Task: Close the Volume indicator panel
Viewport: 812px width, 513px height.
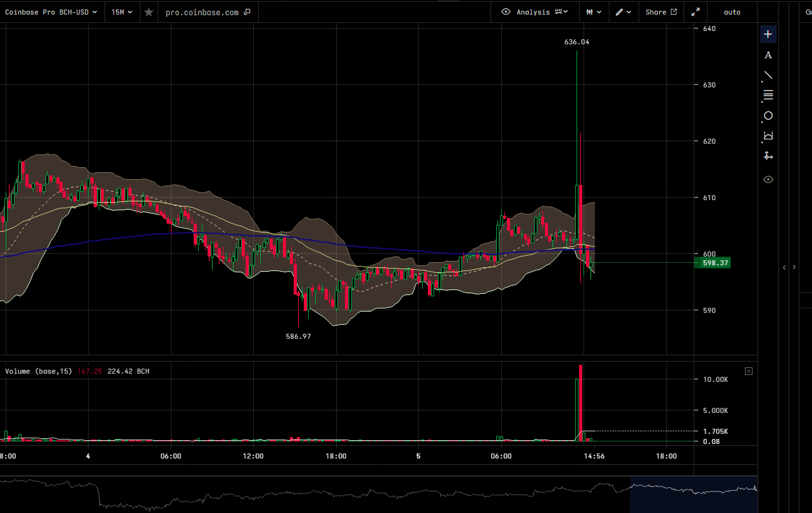Action: (x=749, y=371)
